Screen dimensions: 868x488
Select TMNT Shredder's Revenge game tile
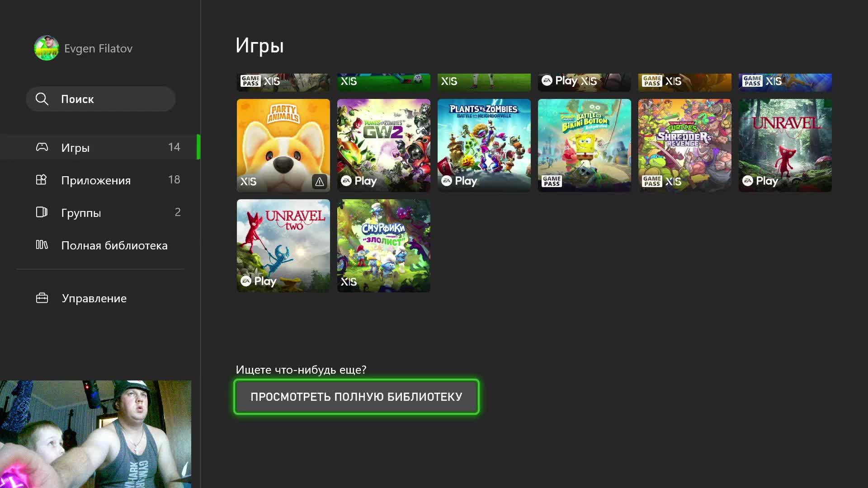685,145
